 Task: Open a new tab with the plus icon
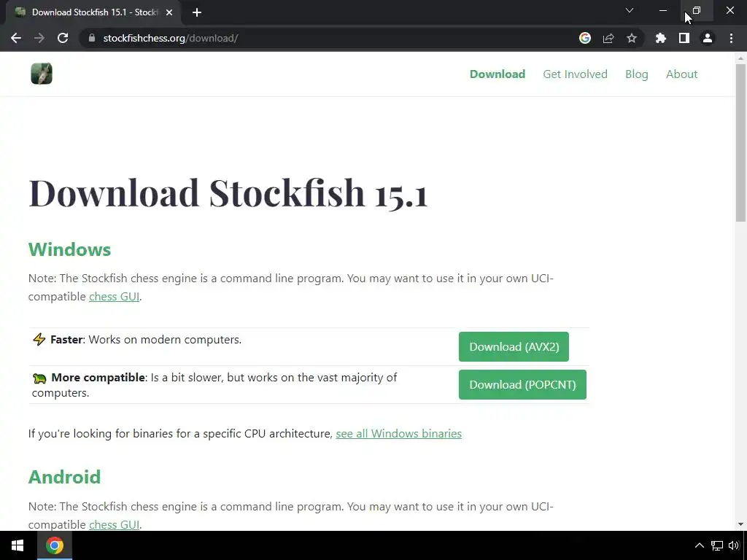click(197, 12)
